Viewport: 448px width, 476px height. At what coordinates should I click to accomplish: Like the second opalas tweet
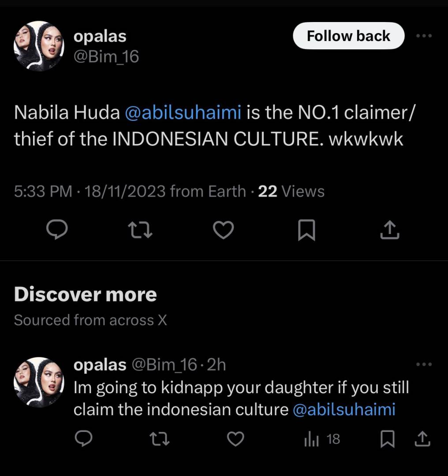coord(236,439)
